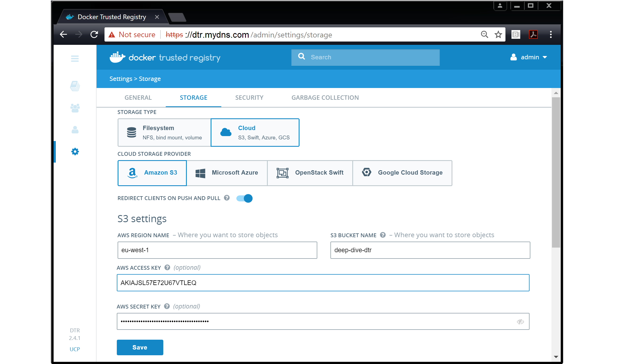Select Cloud storage type
628x364 pixels.
coord(255,133)
